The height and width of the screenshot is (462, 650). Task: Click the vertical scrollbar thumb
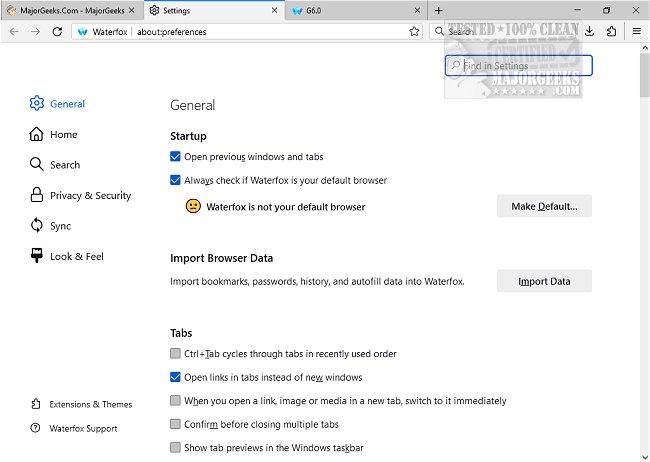pos(645,75)
